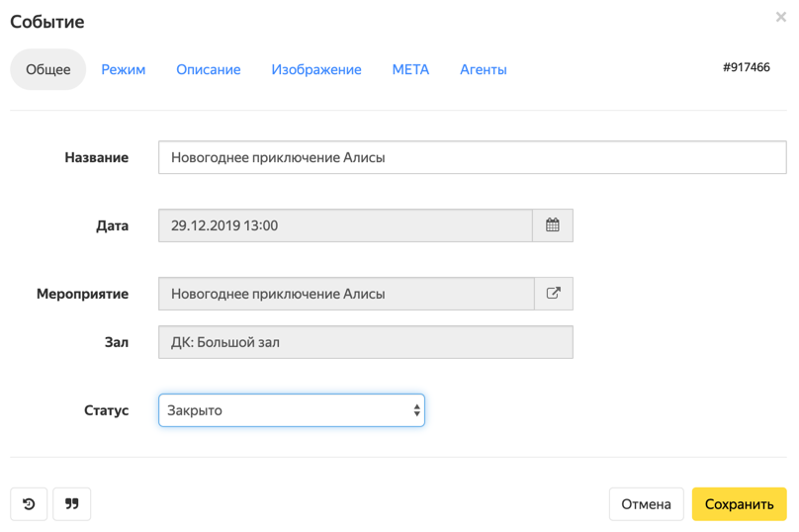Screen dimensions: 799x532
Task: Open the calendar date picker icon
Action: click(553, 225)
